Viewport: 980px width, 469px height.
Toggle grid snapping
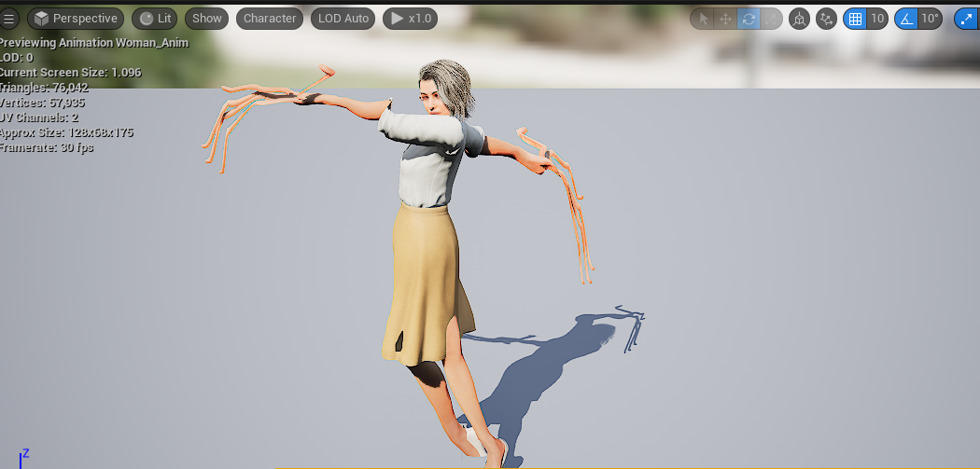pos(855,19)
